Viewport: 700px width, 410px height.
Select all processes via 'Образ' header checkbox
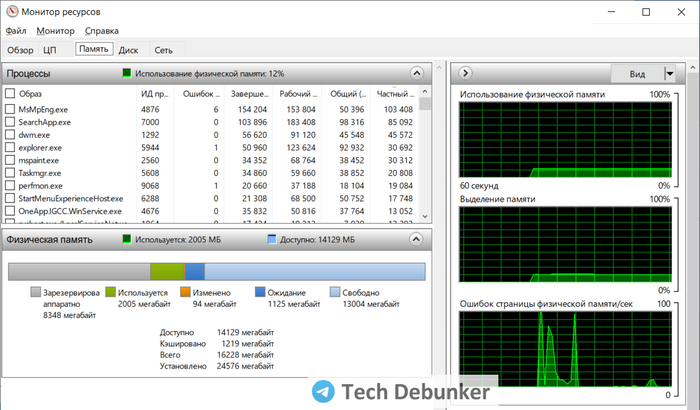(10, 93)
